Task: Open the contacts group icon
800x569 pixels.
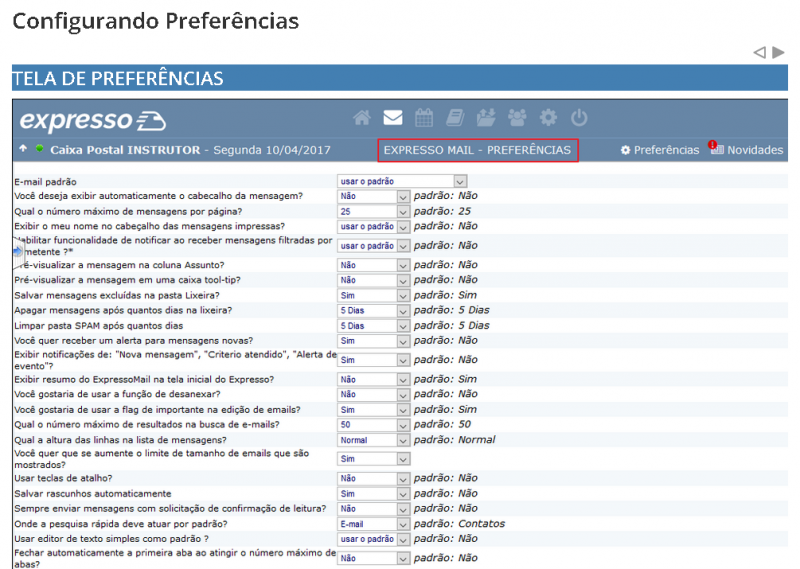Action: pos(517,118)
